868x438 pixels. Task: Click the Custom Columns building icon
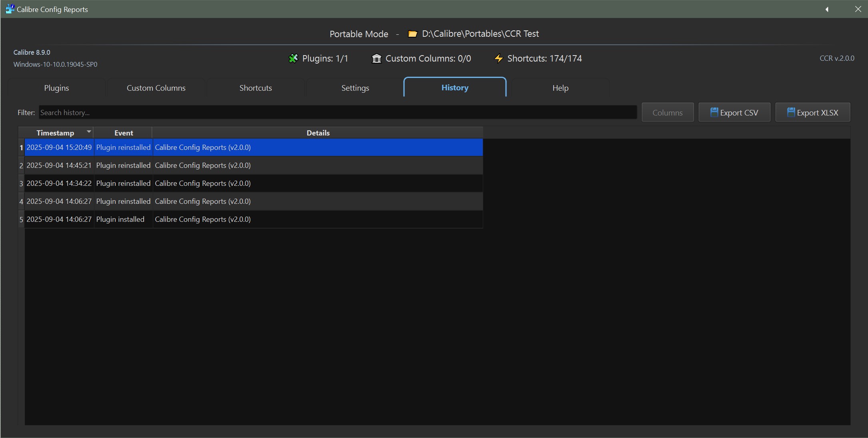[376, 58]
